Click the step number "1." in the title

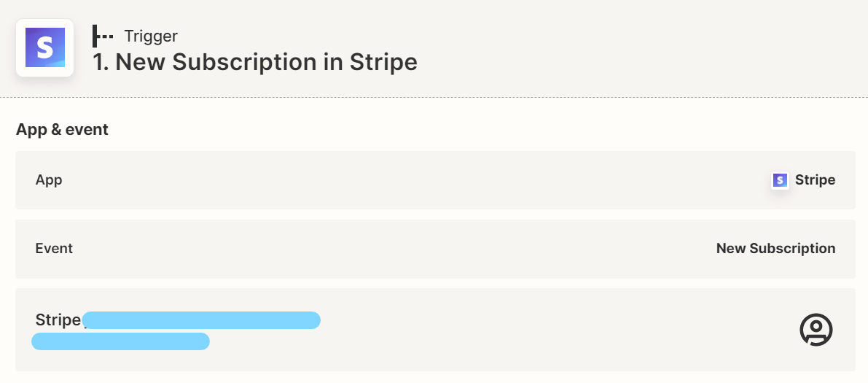[x=101, y=62]
